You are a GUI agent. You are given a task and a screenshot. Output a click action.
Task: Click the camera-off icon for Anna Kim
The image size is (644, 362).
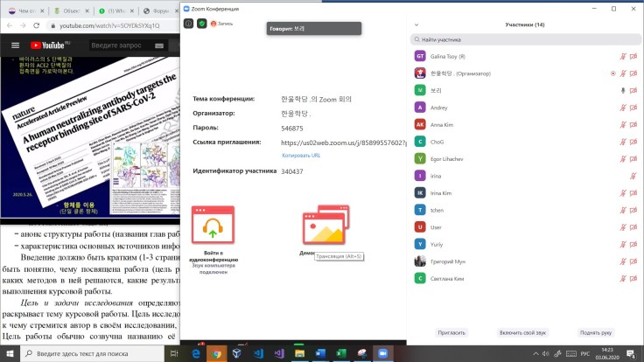click(x=633, y=124)
